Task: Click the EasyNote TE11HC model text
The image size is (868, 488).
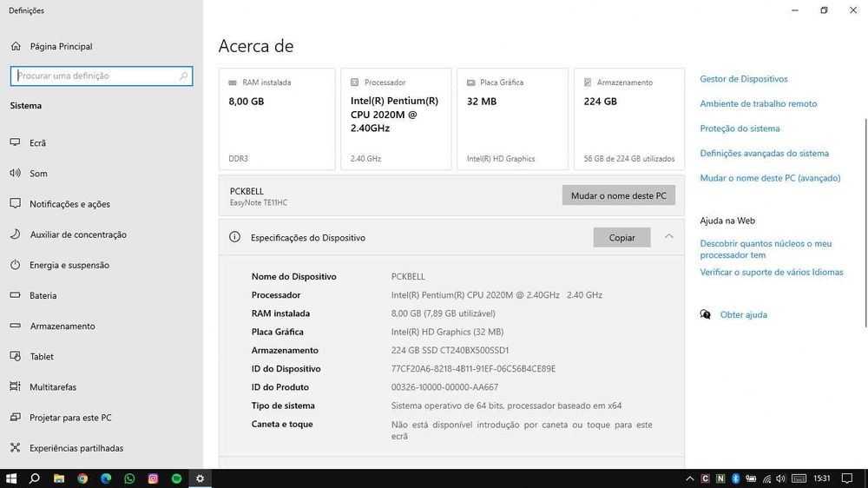Action: [x=259, y=202]
